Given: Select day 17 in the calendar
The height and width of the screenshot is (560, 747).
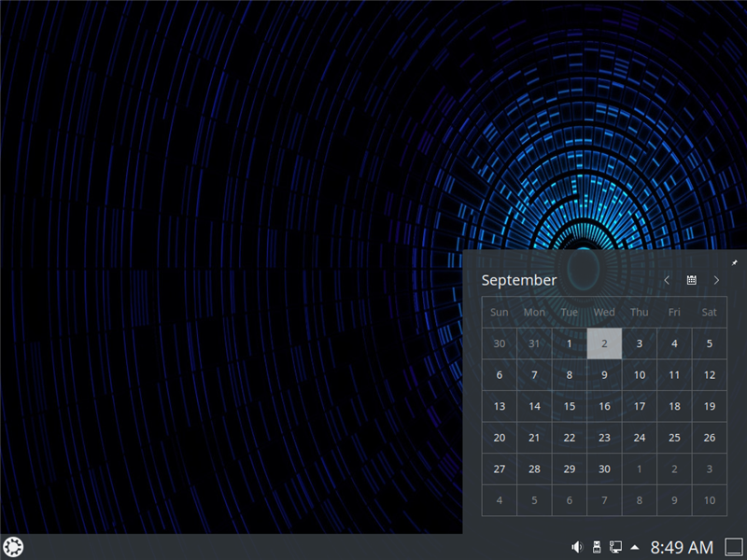Looking at the screenshot, I should 640,406.
